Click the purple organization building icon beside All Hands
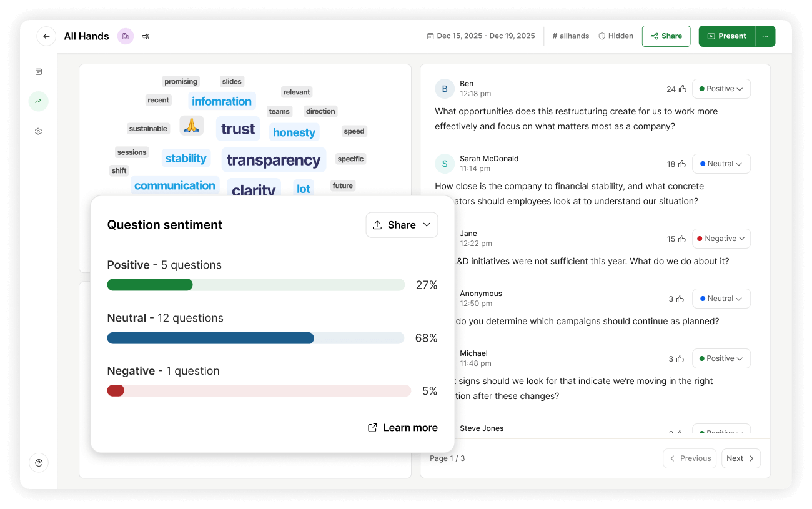This screenshot has height=509, width=812. tap(125, 36)
